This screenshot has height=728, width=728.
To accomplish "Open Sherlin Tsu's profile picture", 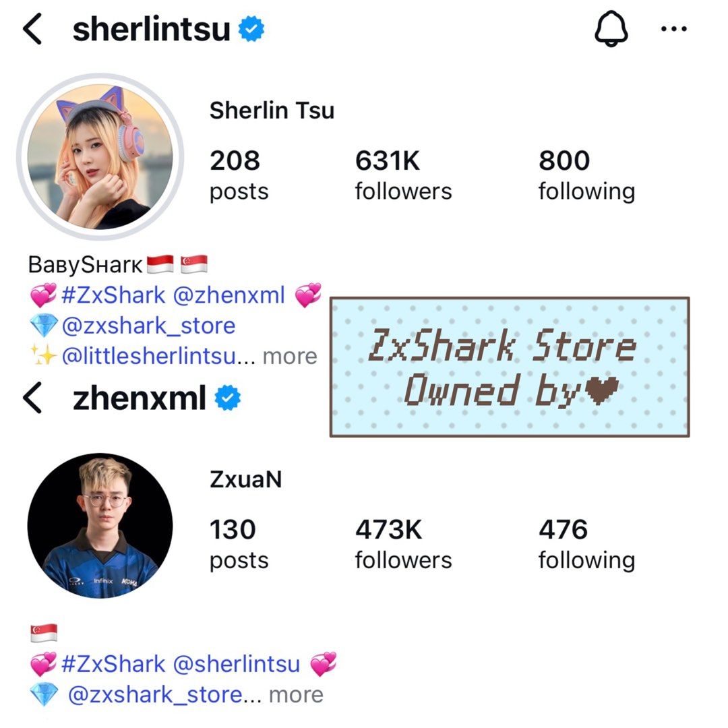I will tap(100, 156).
